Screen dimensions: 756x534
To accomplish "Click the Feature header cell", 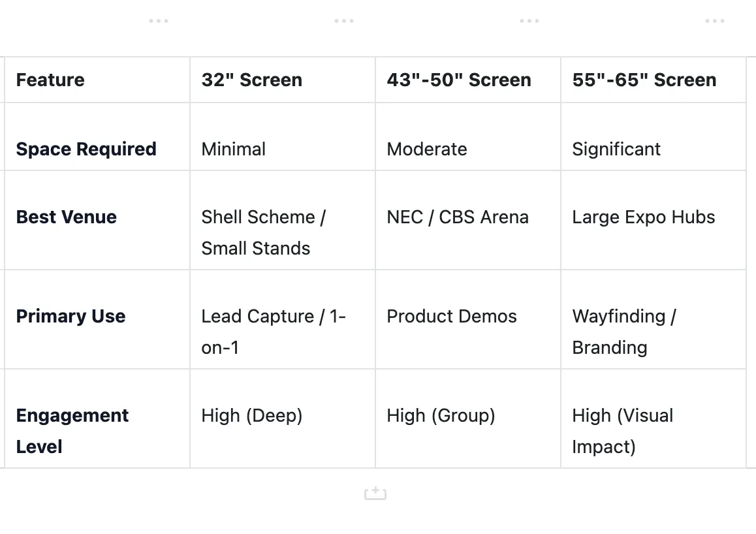I will tap(50, 80).
